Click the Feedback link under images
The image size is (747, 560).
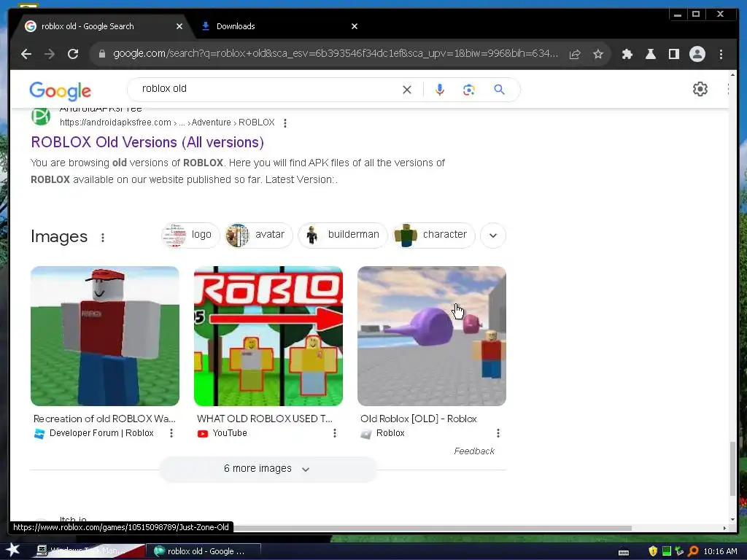pyautogui.click(x=474, y=451)
